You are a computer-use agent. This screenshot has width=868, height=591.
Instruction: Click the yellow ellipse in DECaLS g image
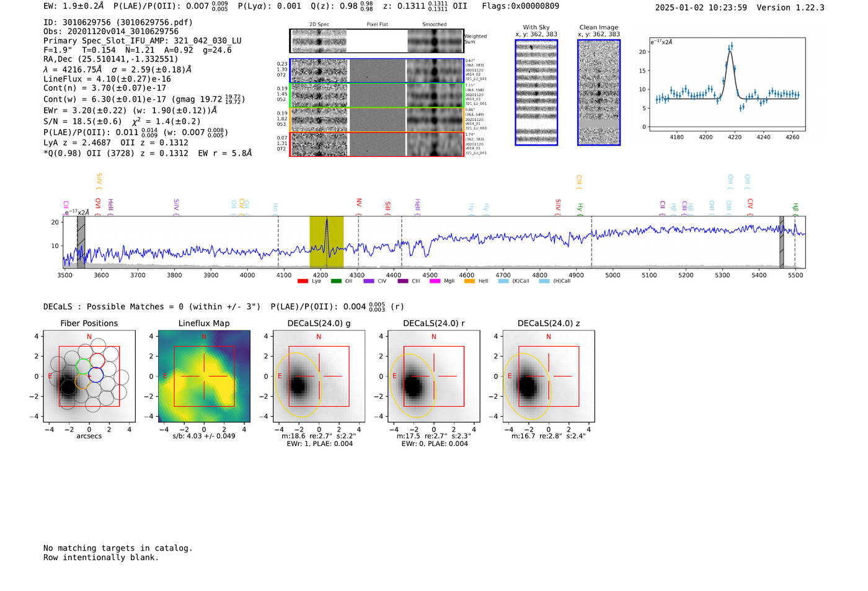[x=298, y=384]
